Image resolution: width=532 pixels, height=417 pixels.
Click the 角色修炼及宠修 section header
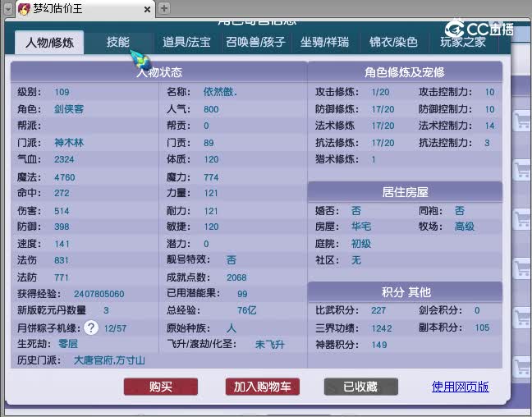405,72
